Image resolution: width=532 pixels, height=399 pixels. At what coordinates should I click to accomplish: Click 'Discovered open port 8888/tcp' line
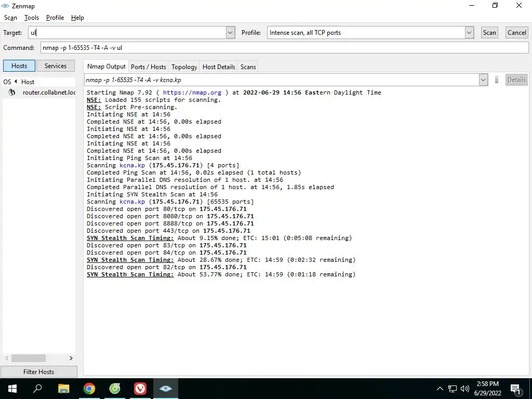pyautogui.click(x=170, y=223)
